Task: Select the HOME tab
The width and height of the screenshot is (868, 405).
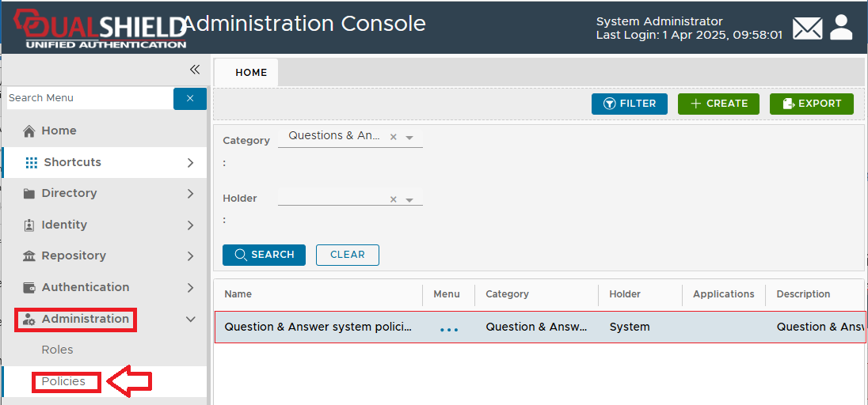Action: (251, 72)
